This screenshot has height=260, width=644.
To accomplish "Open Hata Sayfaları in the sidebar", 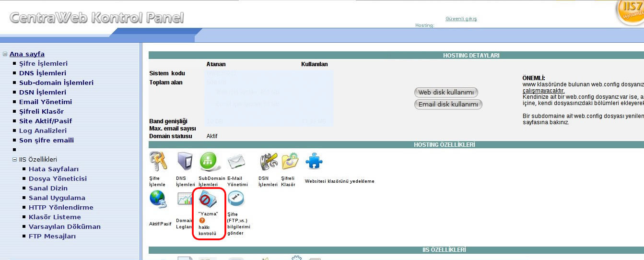I will tap(54, 169).
